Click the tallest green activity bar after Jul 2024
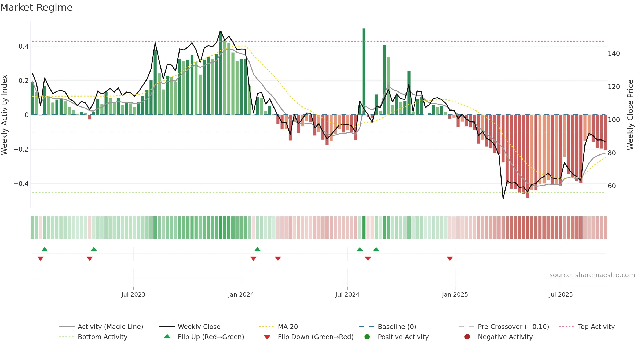 pos(364,72)
